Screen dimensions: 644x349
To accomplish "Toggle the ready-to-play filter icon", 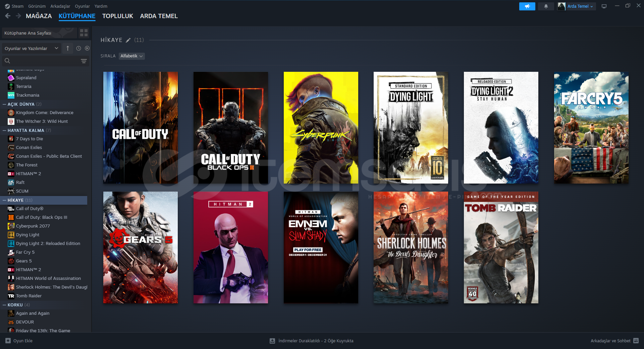I will pyautogui.click(x=87, y=48).
